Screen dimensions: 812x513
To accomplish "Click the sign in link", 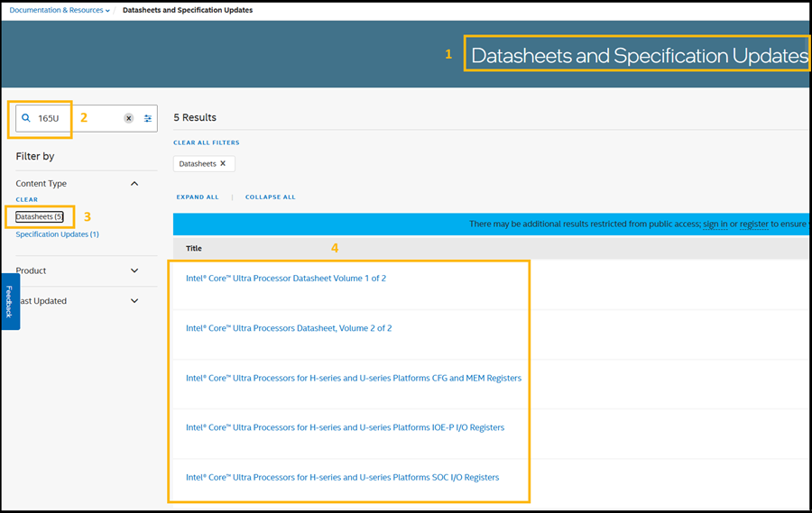I will pos(715,224).
